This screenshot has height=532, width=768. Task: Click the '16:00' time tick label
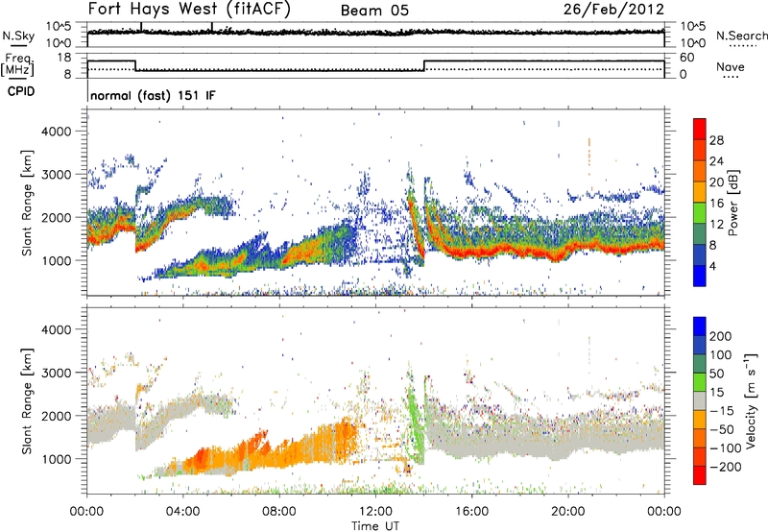[471, 512]
